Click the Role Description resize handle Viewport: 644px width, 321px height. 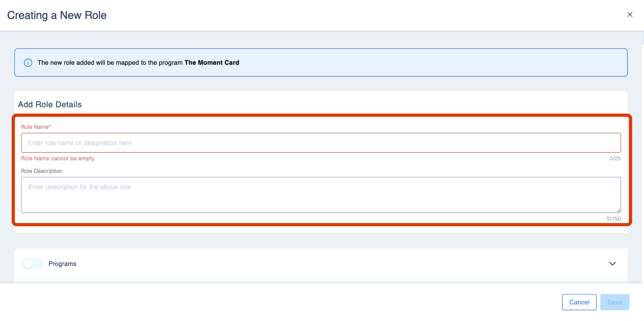[x=618, y=210]
